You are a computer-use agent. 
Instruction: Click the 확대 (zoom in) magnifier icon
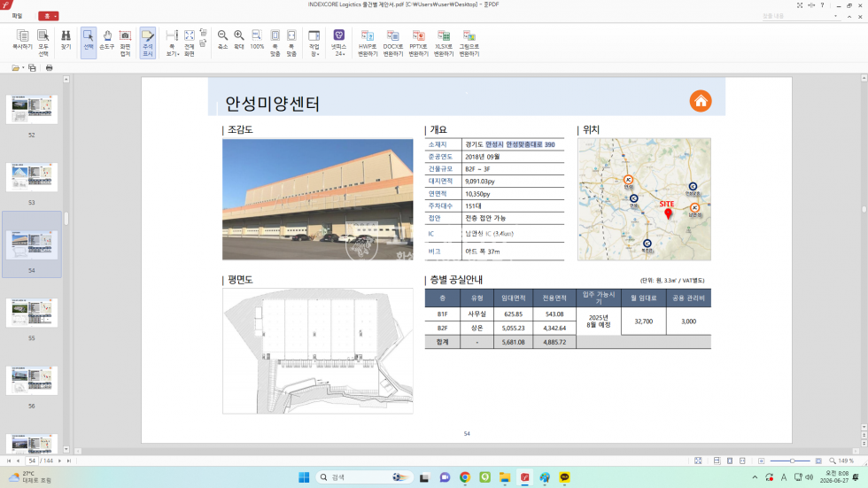click(x=239, y=40)
